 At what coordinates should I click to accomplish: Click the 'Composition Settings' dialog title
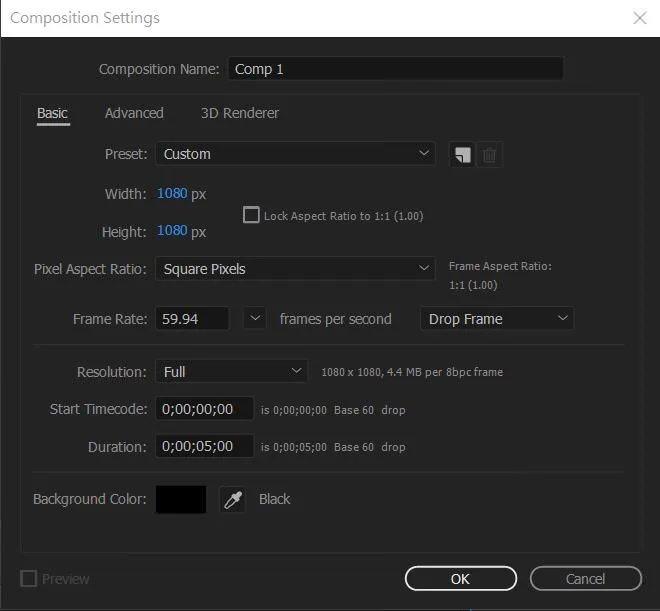pyautogui.click(x=85, y=18)
